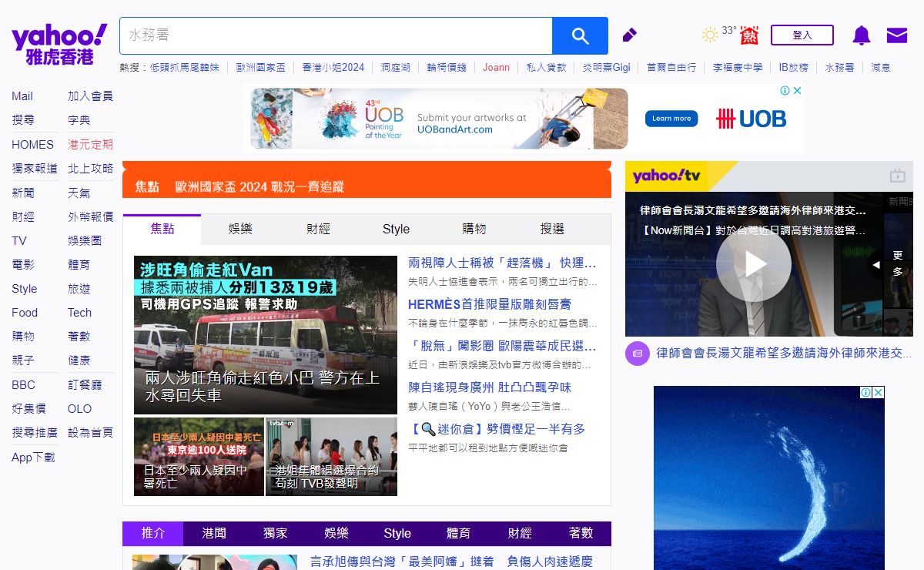Open 天氣 in the sidebar
Viewport: 924px width, 570px height.
tap(79, 193)
